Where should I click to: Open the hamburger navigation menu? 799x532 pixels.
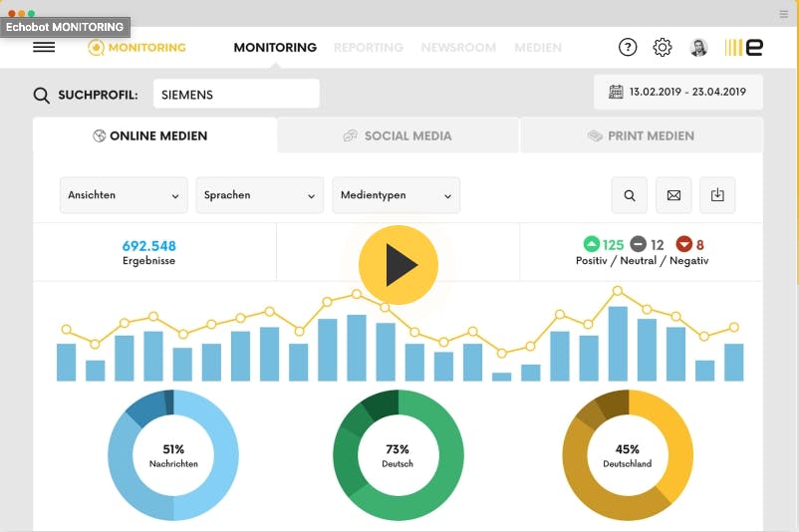click(x=44, y=48)
